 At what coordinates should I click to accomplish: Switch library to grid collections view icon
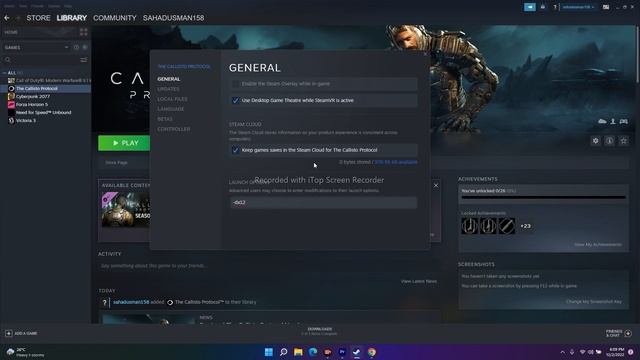tap(84, 32)
